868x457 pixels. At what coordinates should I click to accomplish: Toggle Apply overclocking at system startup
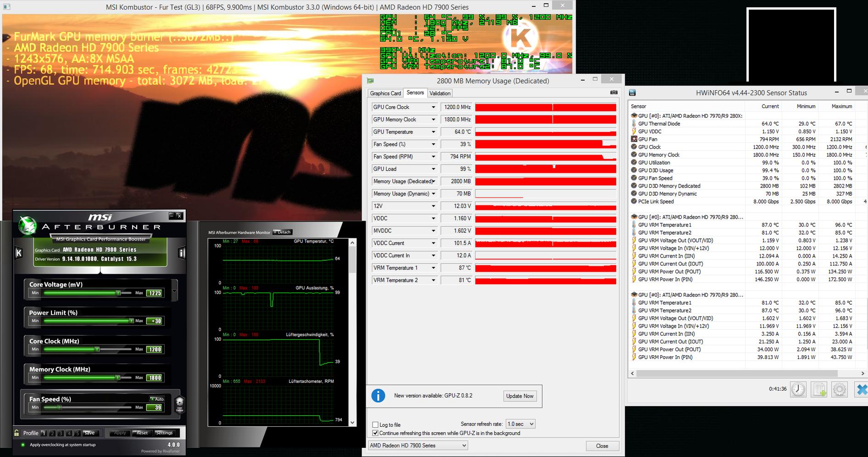pos(23,445)
